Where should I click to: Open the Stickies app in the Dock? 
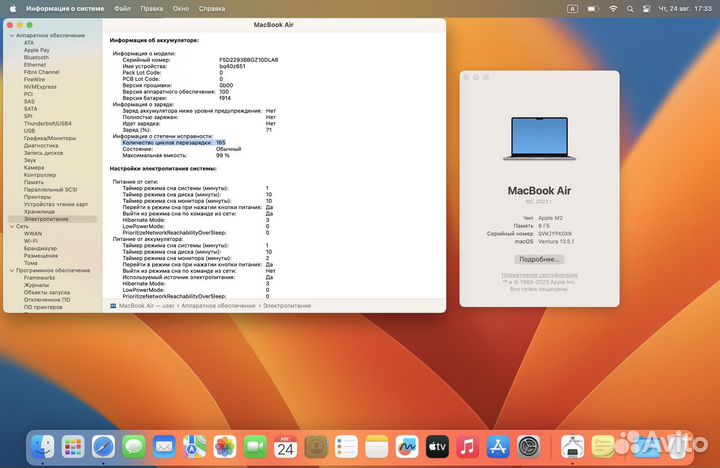pos(603,446)
